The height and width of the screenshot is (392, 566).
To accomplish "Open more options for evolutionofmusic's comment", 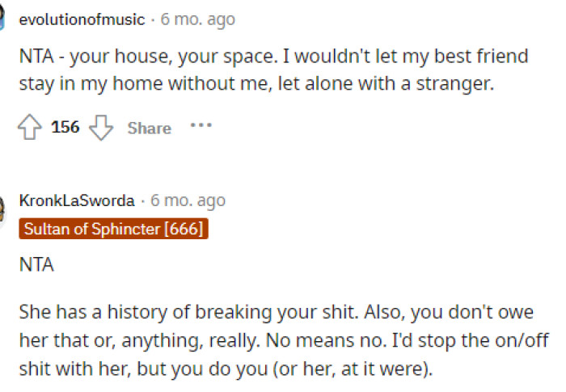I will tap(201, 126).
